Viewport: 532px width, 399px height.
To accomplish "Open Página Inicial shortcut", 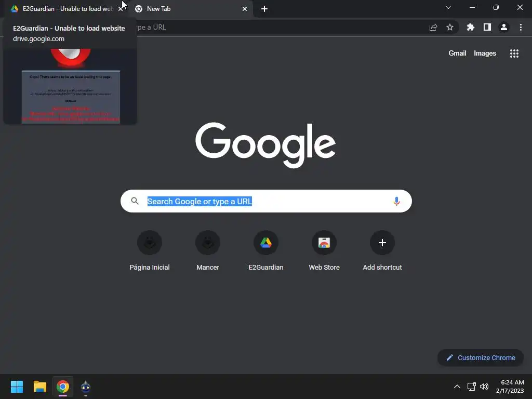I will tap(150, 251).
